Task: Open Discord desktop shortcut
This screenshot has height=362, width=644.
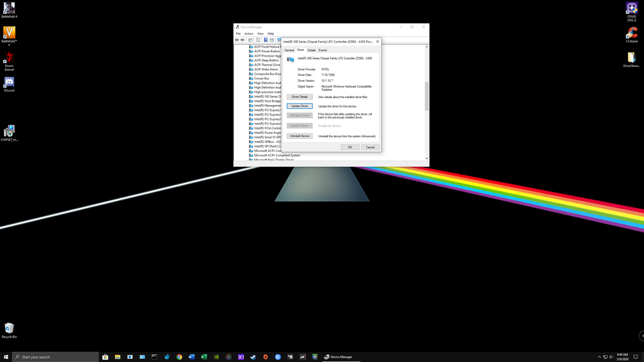Action: point(9,84)
